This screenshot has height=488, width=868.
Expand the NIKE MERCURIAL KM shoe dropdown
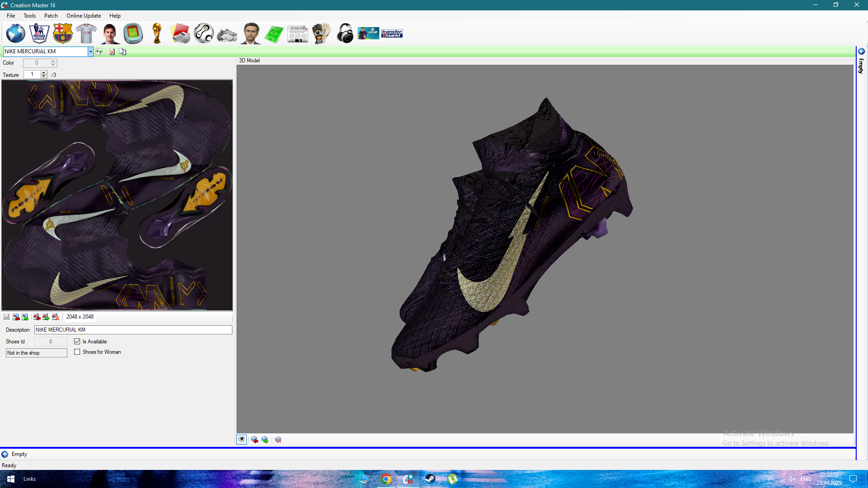[x=90, y=52]
